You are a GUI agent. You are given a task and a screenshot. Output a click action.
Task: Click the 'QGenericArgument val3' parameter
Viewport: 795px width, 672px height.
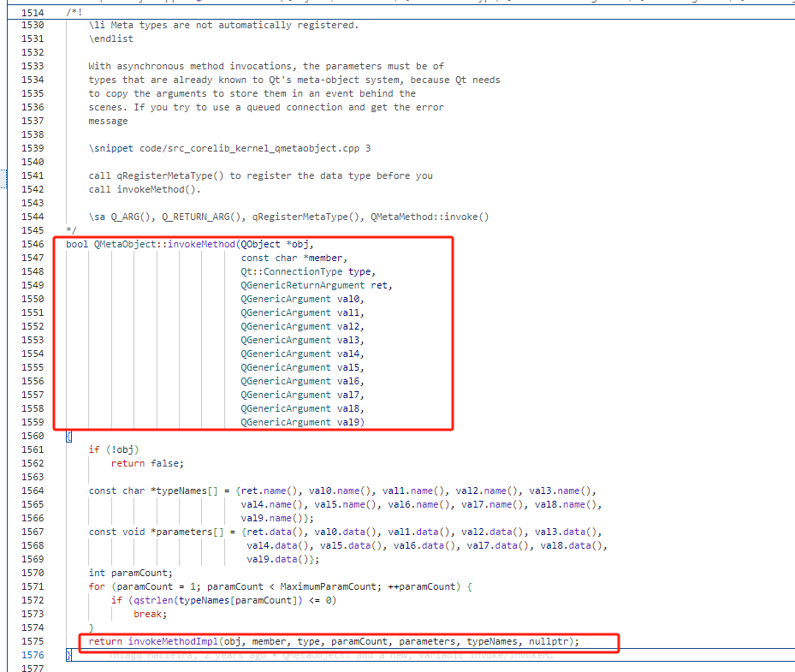[300, 340]
